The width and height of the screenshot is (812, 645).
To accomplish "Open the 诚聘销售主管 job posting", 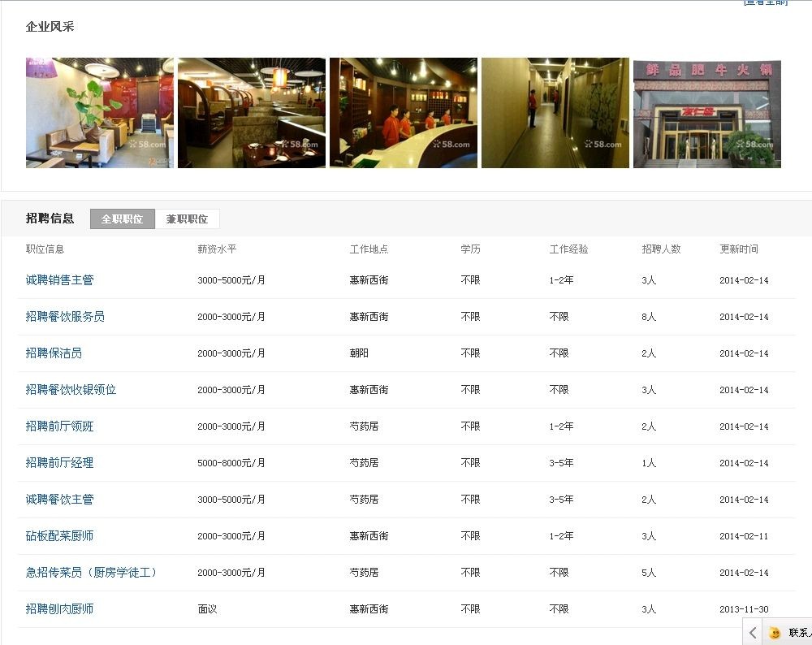I will click(59, 280).
